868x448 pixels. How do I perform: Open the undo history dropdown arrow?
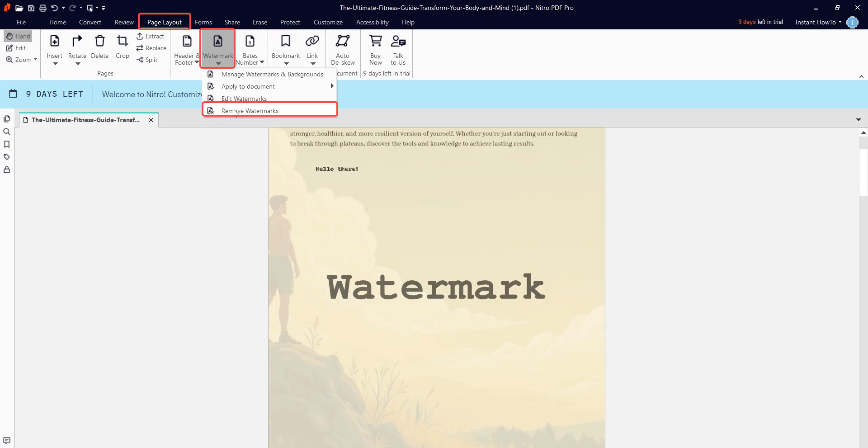point(63,8)
